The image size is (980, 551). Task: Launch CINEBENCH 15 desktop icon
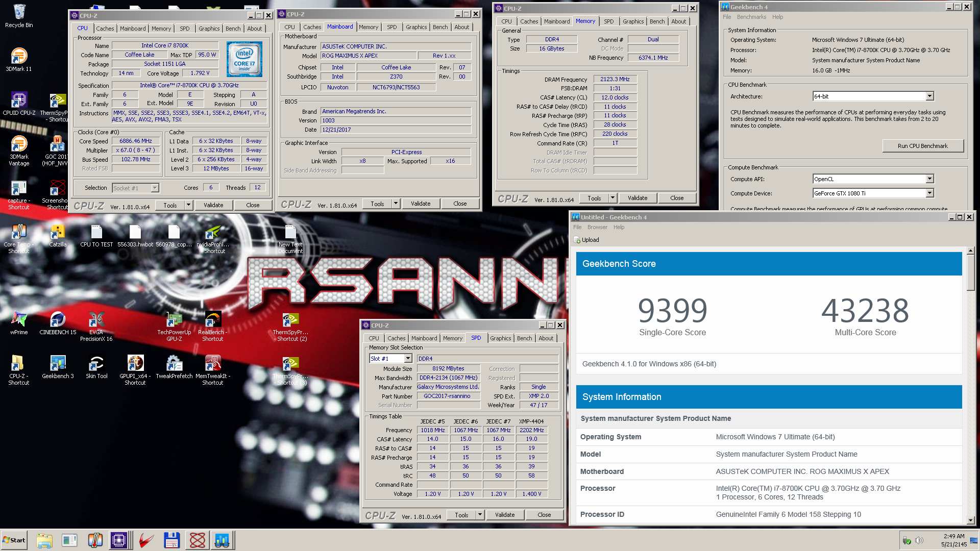tap(58, 323)
